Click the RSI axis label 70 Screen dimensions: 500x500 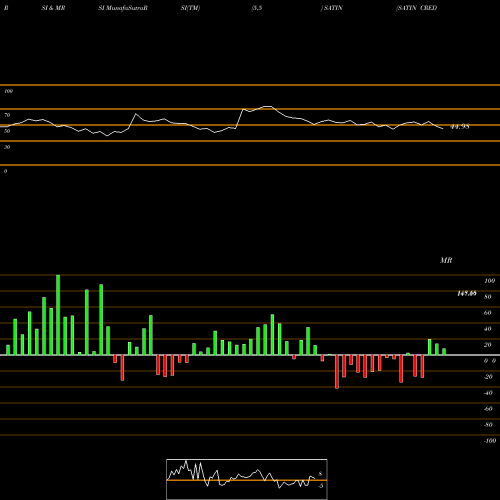7,115
